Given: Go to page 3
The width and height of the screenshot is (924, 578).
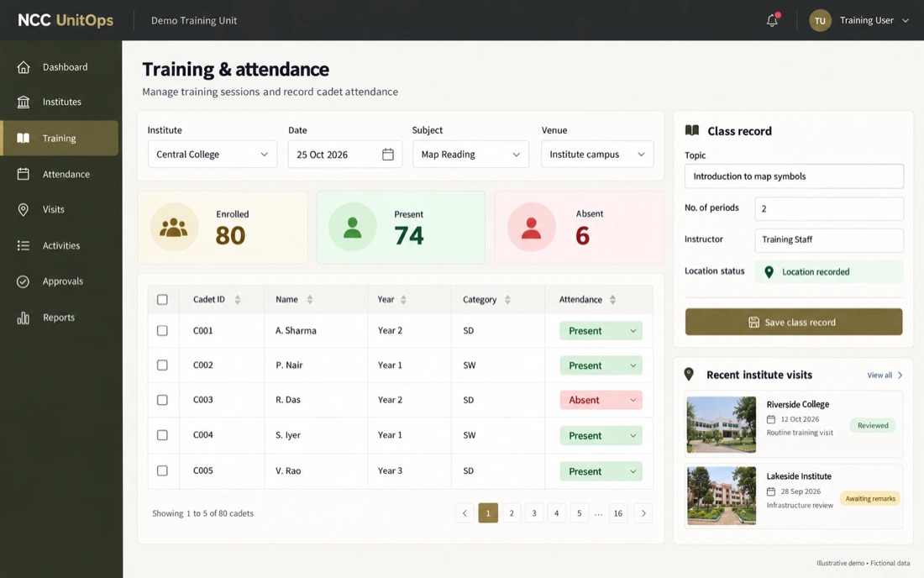Looking at the screenshot, I should [x=534, y=513].
